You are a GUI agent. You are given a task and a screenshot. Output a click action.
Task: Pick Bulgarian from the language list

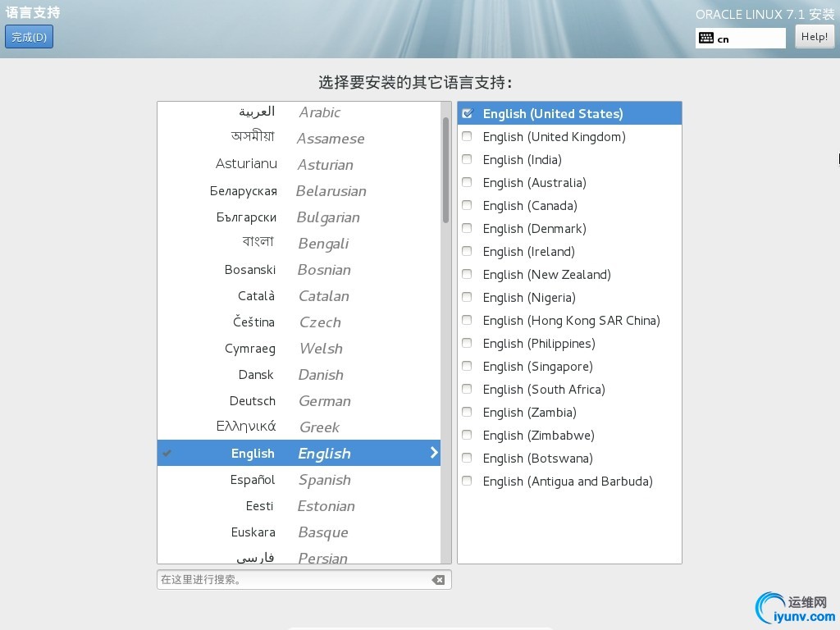point(299,217)
